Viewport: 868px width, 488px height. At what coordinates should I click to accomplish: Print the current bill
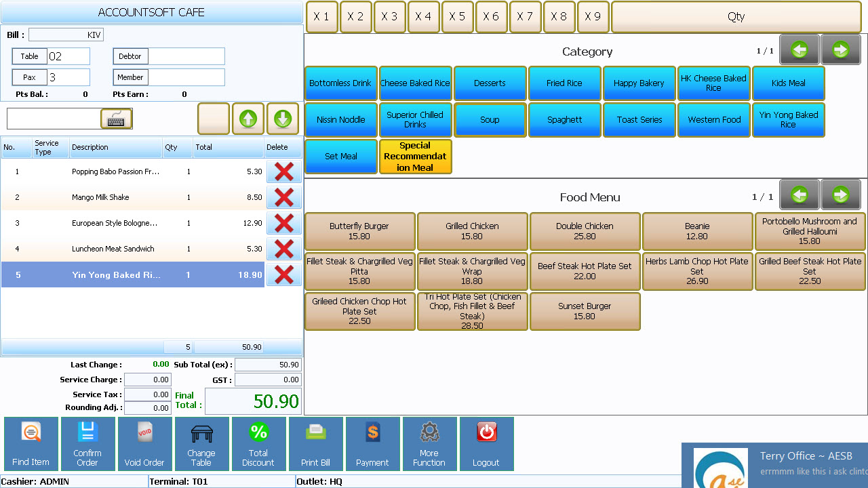pos(315,444)
